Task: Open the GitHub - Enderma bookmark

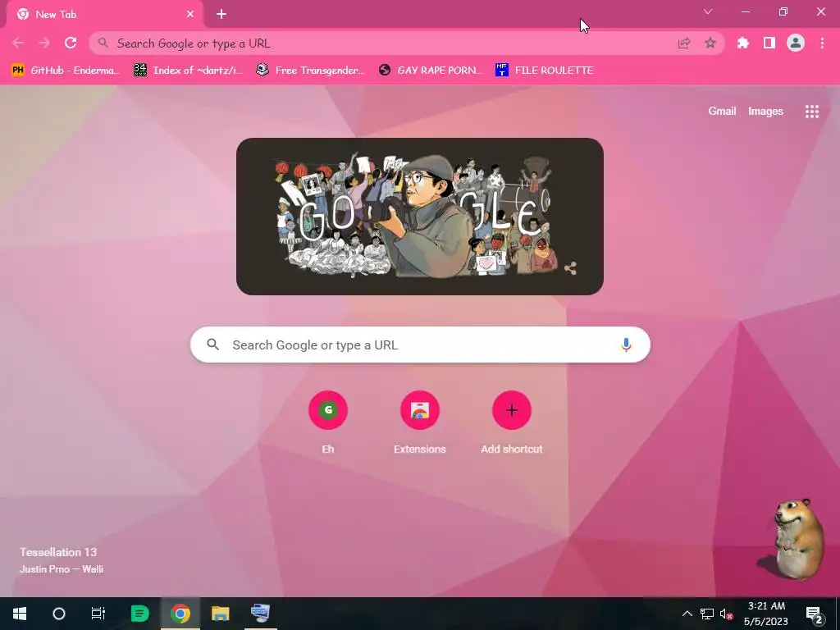Action: pyautogui.click(x=65, y=71)
